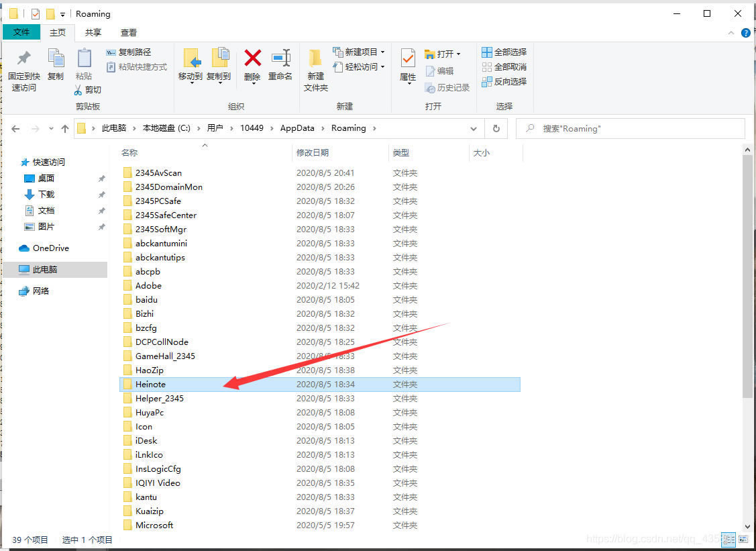
Task: Select the 2345AvScan folder
Action: (x=320, y=172)
